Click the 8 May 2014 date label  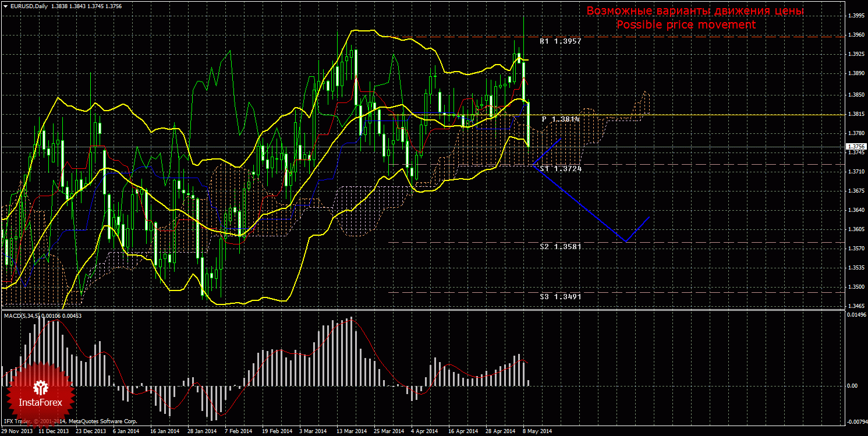[537, 431]
